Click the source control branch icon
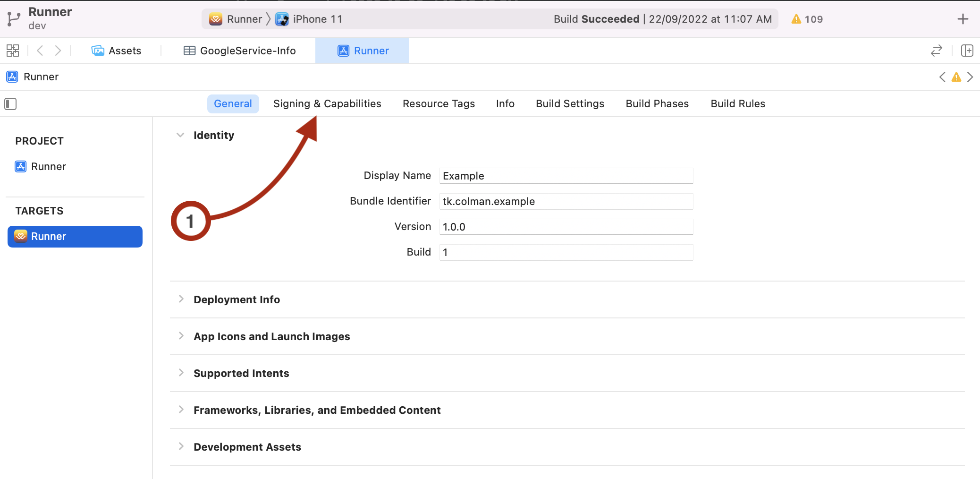980x479 pixels. coord(14,19)
